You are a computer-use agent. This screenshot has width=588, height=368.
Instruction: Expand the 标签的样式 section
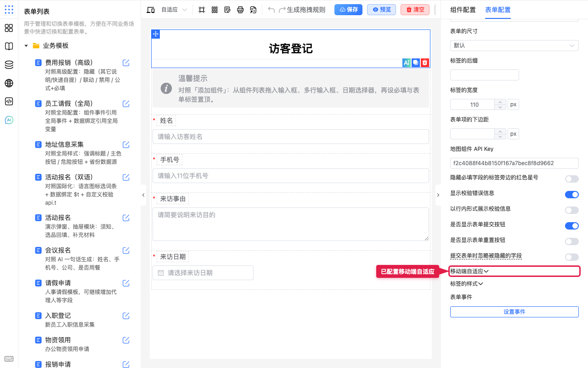pyautogui.click(x=467, y=283)
